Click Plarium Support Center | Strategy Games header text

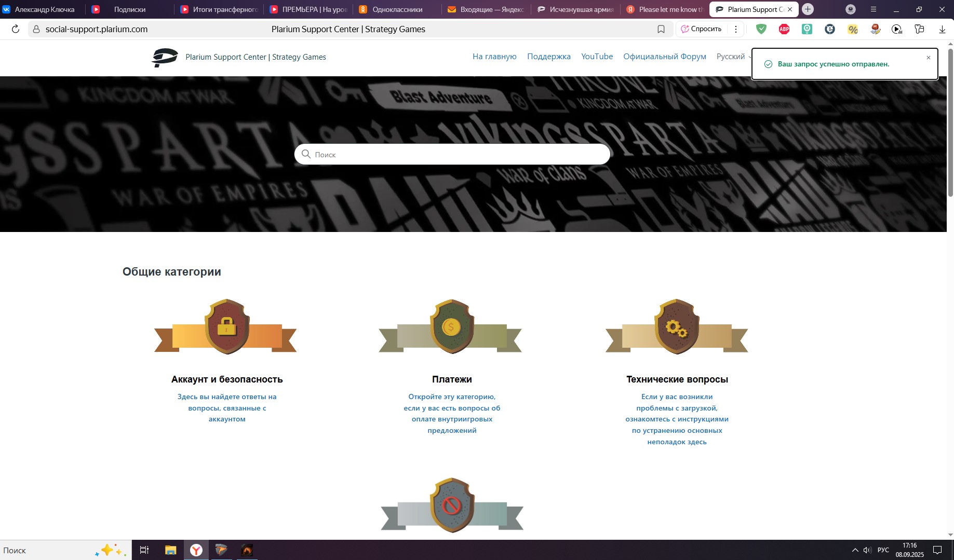pos(256,57)
